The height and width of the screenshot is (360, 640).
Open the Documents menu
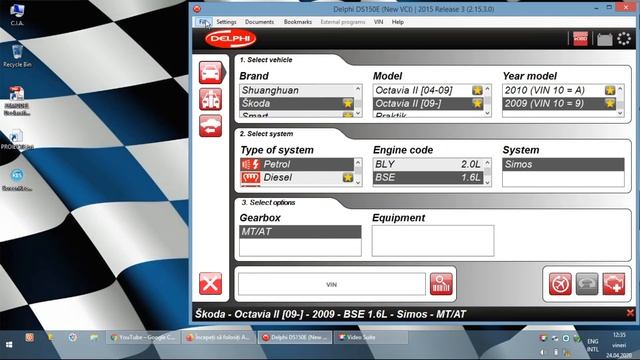click(260, 22)
